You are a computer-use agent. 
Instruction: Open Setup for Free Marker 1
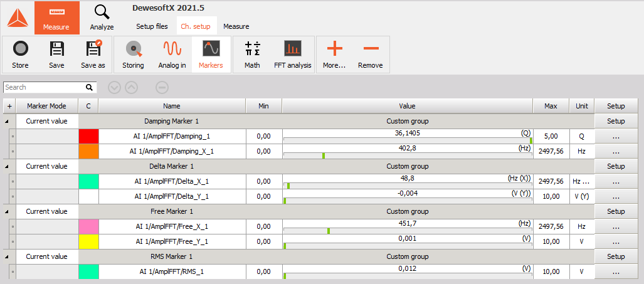pos(616,211)
